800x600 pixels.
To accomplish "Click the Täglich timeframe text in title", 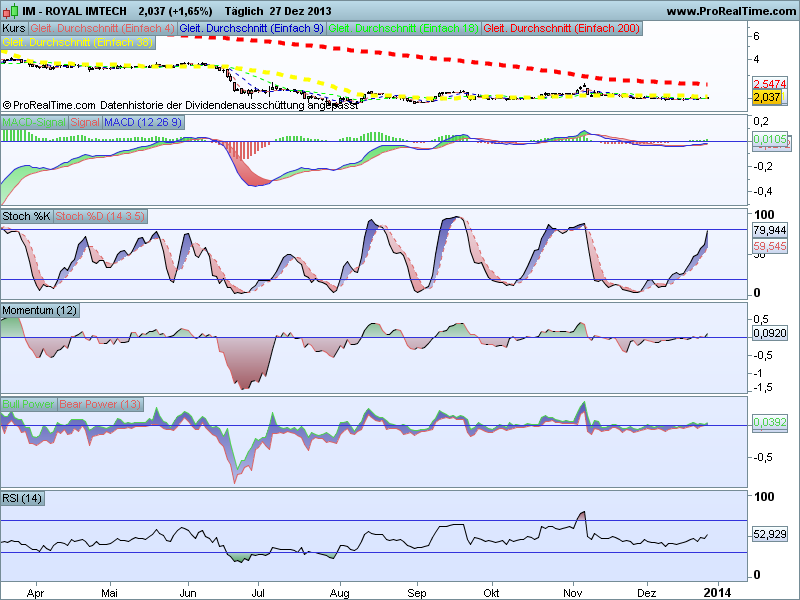I will pyautogui.click(x=244, y=11).
